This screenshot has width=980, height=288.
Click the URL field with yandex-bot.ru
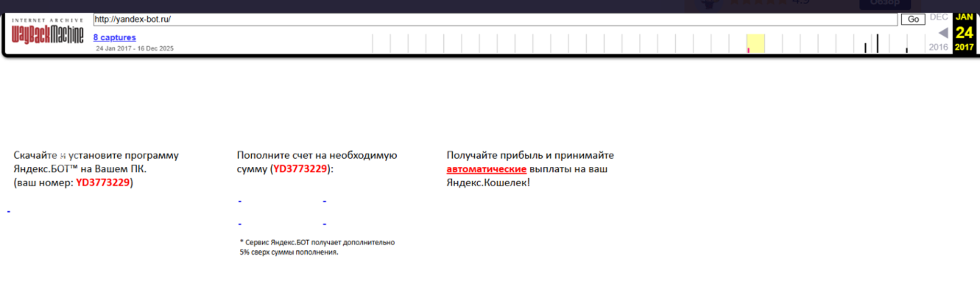[x=495, y=19]
